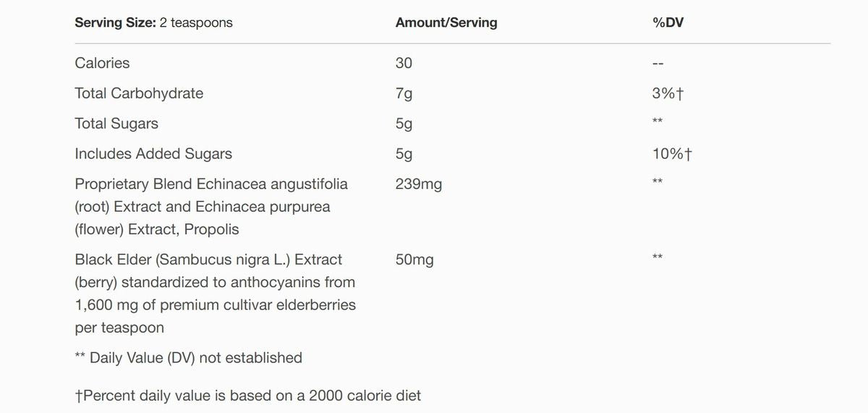Click the 239mg proprietary blend amount
This screenshot has height=413, width=868.
tap(418, 184)
